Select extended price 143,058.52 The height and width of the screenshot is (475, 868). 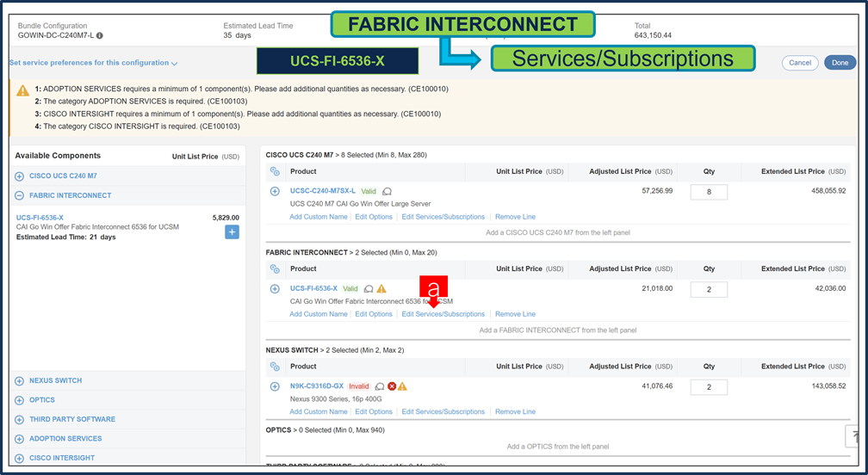click(828, 386)
